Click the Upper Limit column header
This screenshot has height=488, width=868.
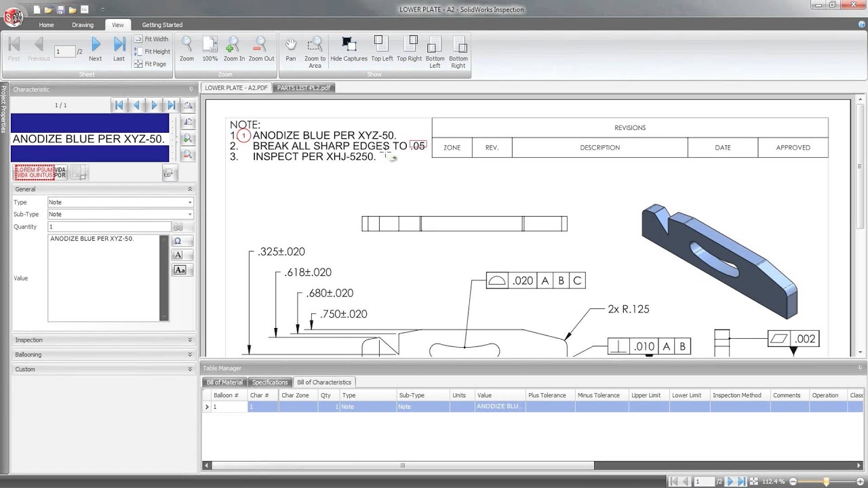[649, 395]
